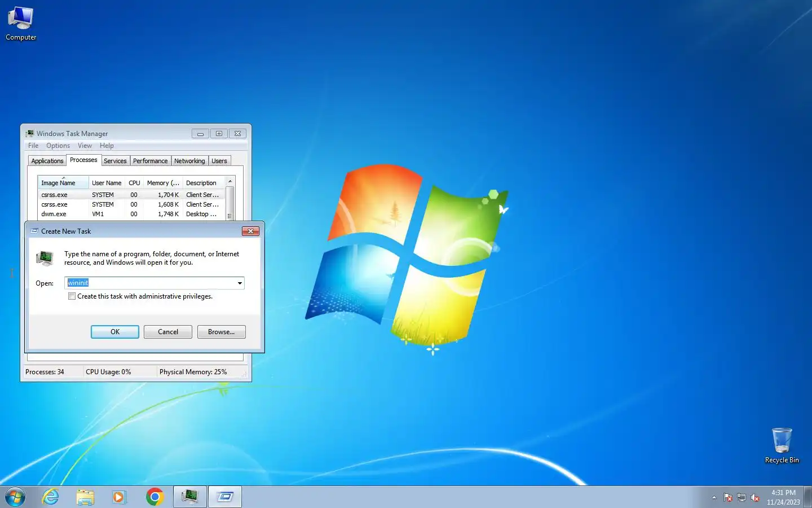Screen dimensions: 812x508
Task: Select the Create New Task taskbar button
Action: (225, 497)
